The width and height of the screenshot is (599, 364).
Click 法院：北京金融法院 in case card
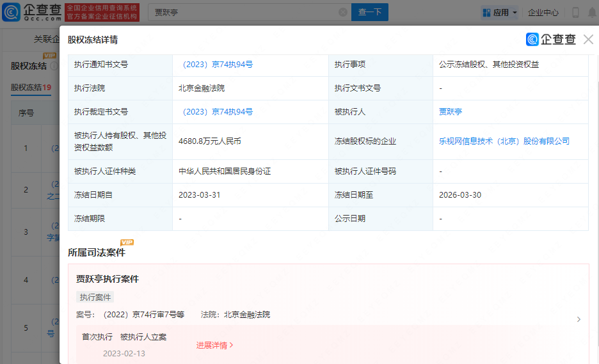[236, 315]
